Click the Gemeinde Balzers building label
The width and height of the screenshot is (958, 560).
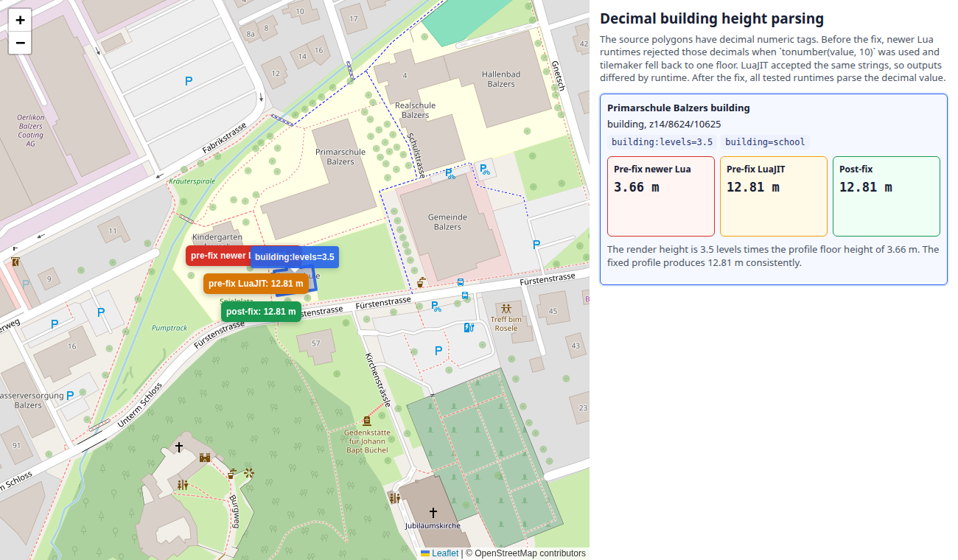pyautogui.click(x=447, y=222)
